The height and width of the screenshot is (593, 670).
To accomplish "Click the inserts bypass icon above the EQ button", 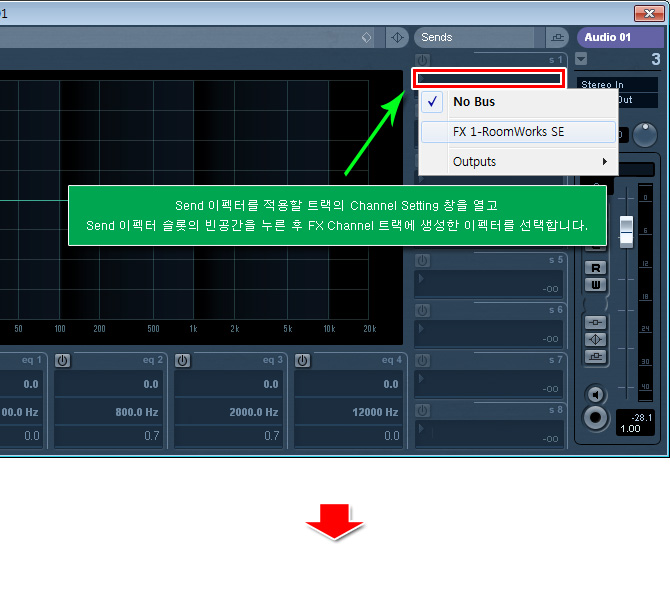I will point(596,322).
